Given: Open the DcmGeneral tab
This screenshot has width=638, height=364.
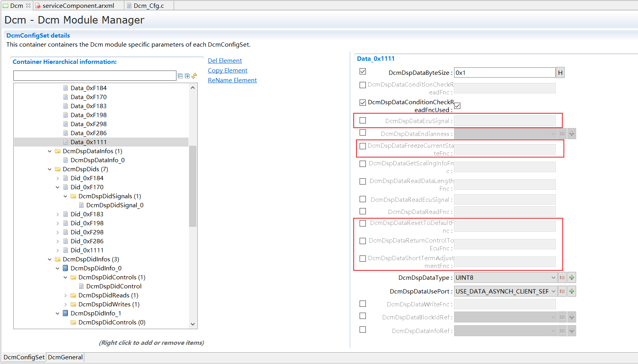Looking at the screenshot, I should 65,357.
